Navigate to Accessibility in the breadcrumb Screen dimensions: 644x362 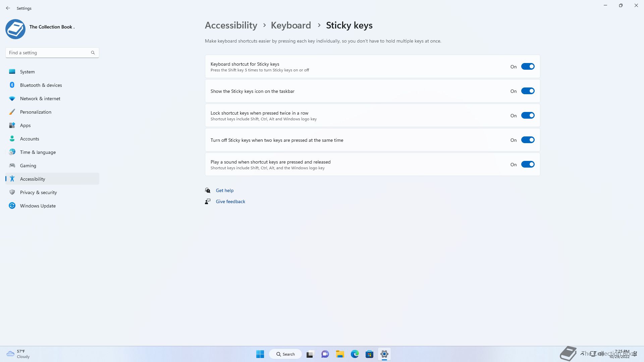tap(231, 25)
